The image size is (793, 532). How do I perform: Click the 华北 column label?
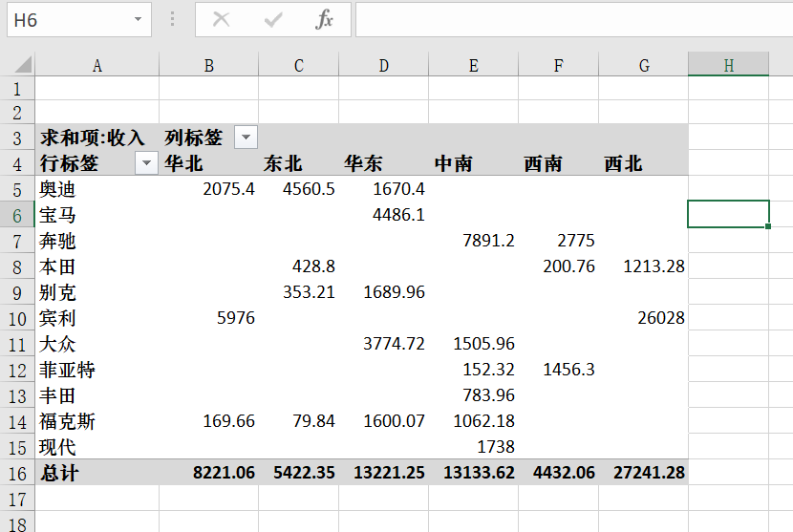tap(183, 163)
